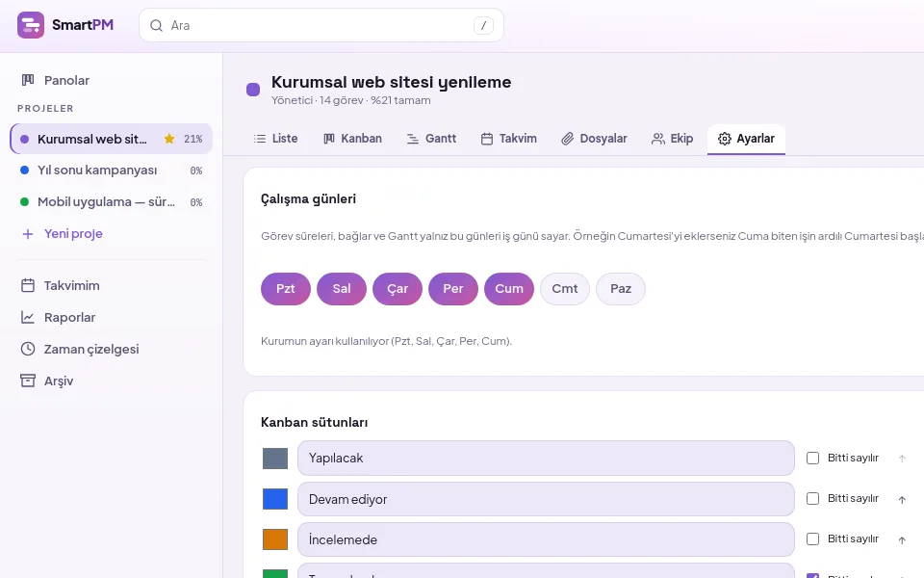Move İncelemede column up with arrow
This screenshot has width=924, height=578.
902,539
